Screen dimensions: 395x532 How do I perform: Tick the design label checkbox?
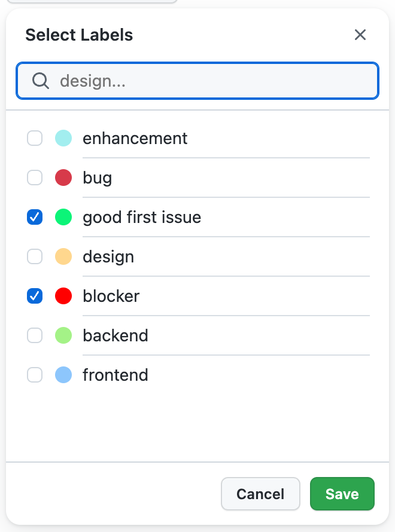(x=35, y=257)
